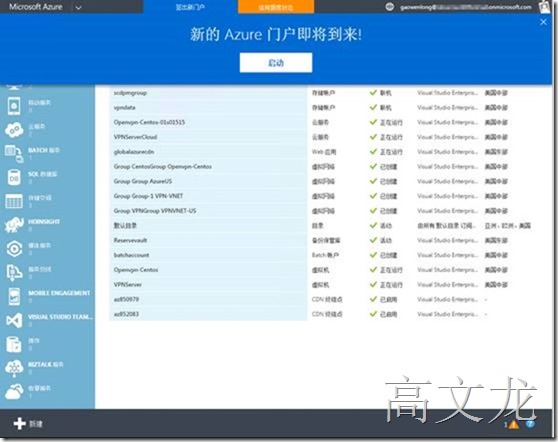Viewport: 558px width, 442px height.
Task: Open the mobile services phone icon in sidebar
Action: coord(14,106)
